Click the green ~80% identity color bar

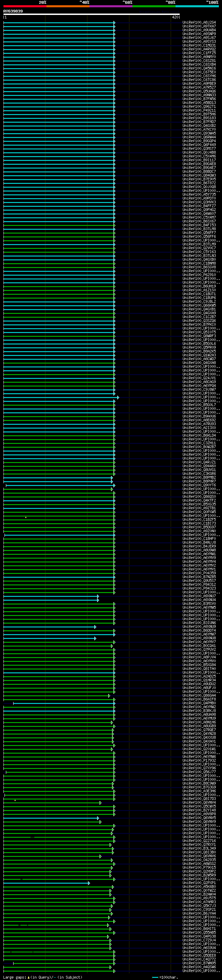[x=154, y=6]
